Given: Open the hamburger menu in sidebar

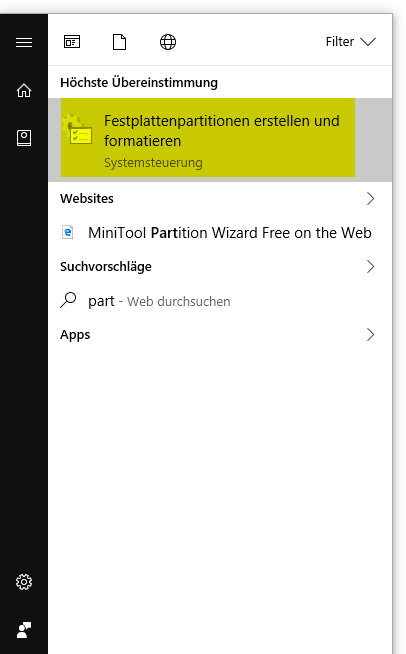Looking at the screenshot, I should [x=24, y=42].
